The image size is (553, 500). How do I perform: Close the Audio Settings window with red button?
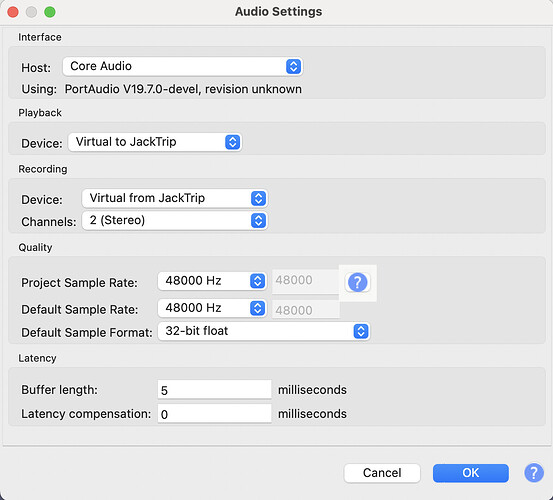[x=13, y=12]
